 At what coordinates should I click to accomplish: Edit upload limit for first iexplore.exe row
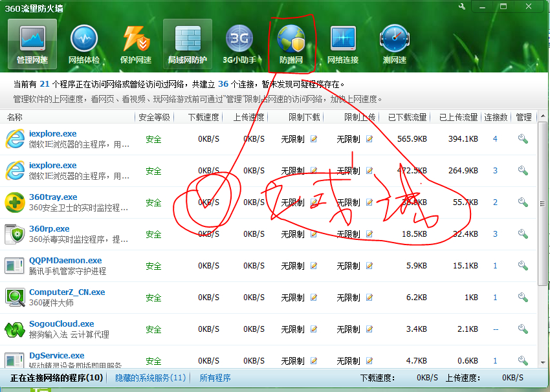(369, 139)
